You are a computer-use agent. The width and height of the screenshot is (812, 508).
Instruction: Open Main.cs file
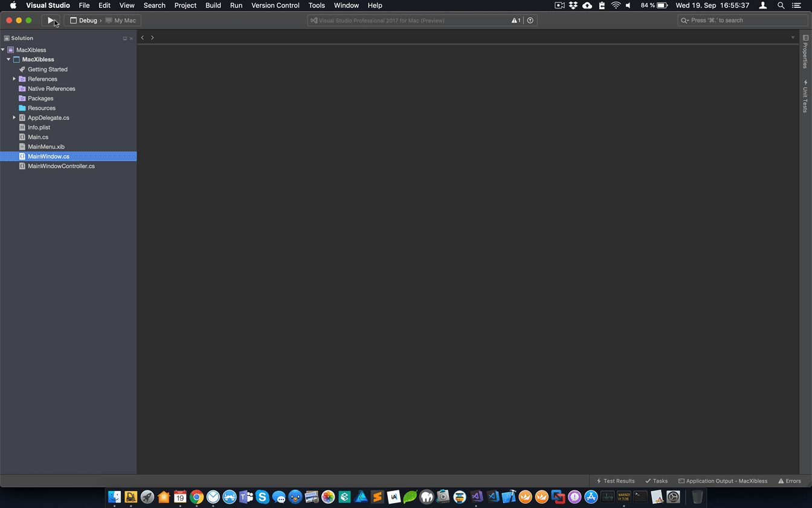38,137
